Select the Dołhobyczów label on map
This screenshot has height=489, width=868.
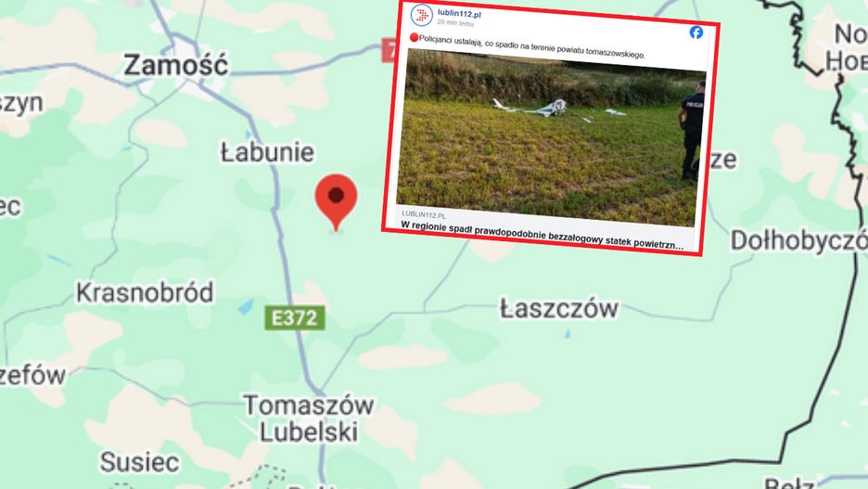click(x=798, y=240)
